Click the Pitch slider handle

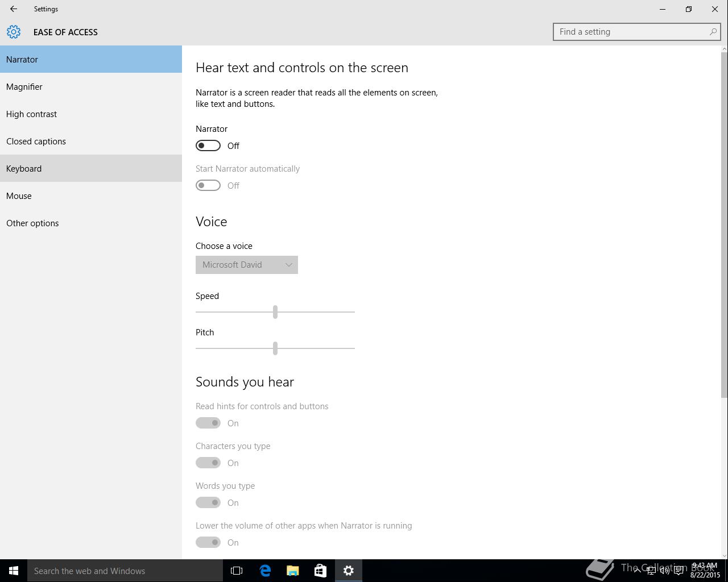point(275,348)
